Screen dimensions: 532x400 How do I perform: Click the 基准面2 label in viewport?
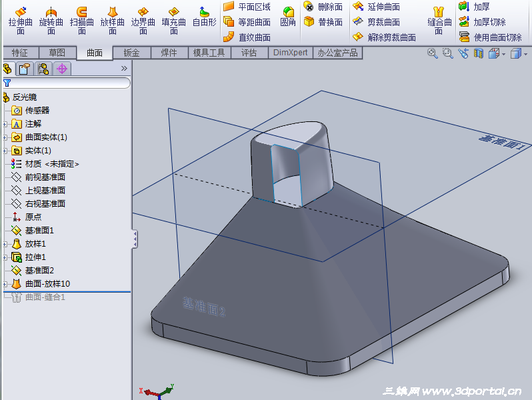pos(204,307)
